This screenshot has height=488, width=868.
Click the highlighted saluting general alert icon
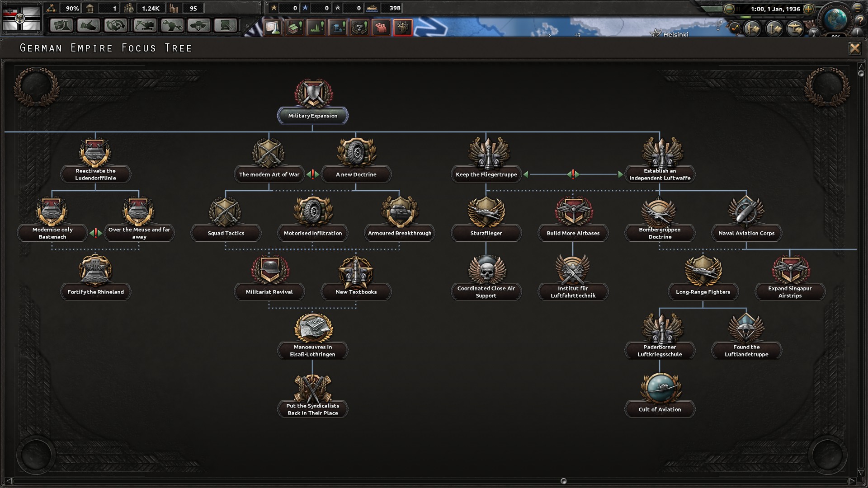tap(402, 28)
